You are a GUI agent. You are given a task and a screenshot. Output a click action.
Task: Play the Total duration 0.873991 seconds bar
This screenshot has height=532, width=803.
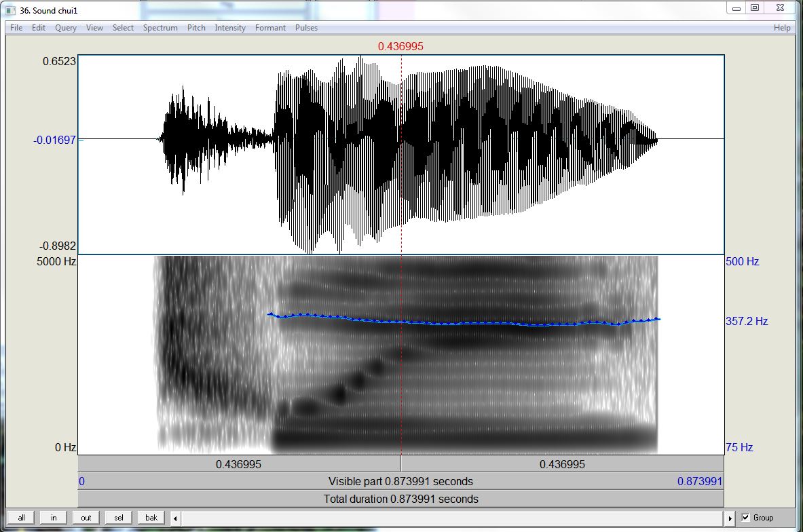pos(401,499)
